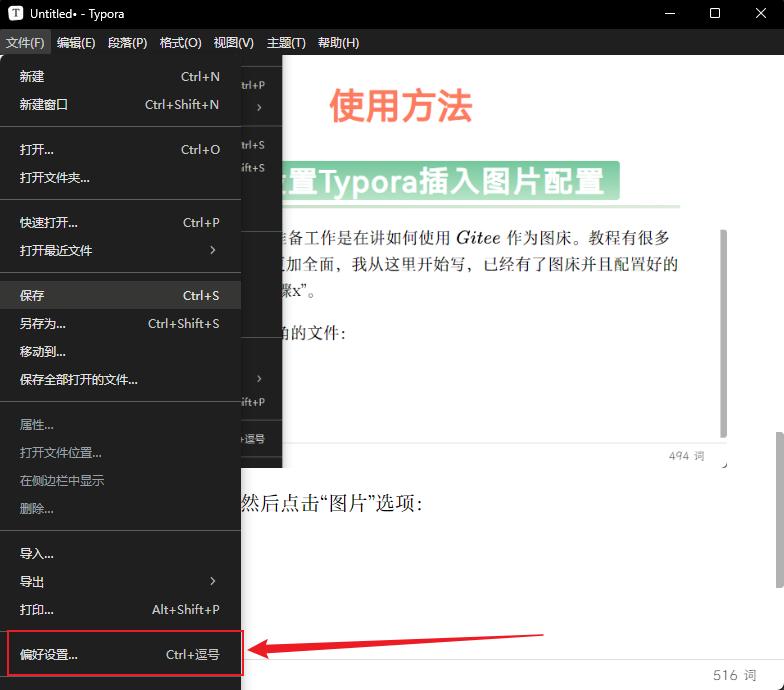Click 打开... menu entry
784x690 pixels.
[120, 150]
